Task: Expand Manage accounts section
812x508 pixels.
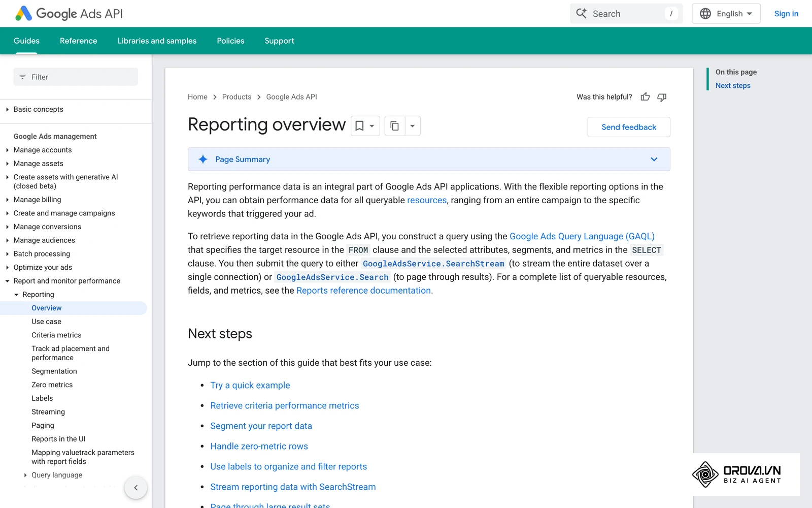Action: (x=7, y=150)
